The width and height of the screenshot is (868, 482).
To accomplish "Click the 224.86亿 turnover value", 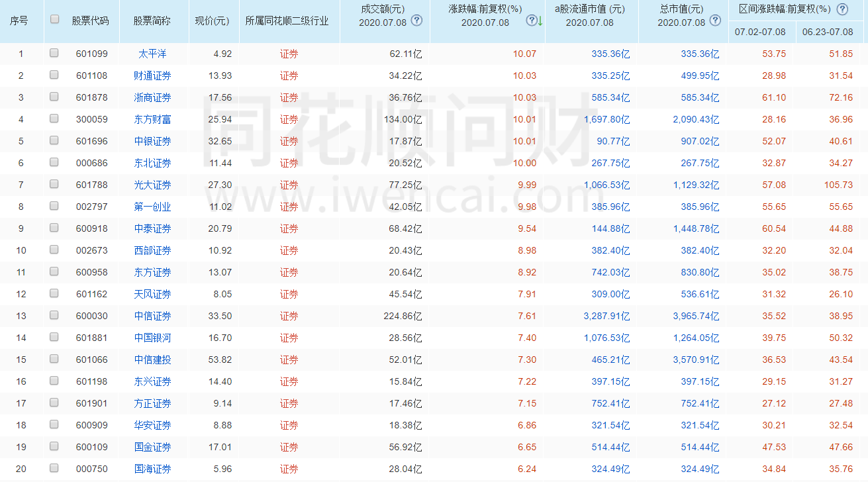I will click(x=403, y=316).
